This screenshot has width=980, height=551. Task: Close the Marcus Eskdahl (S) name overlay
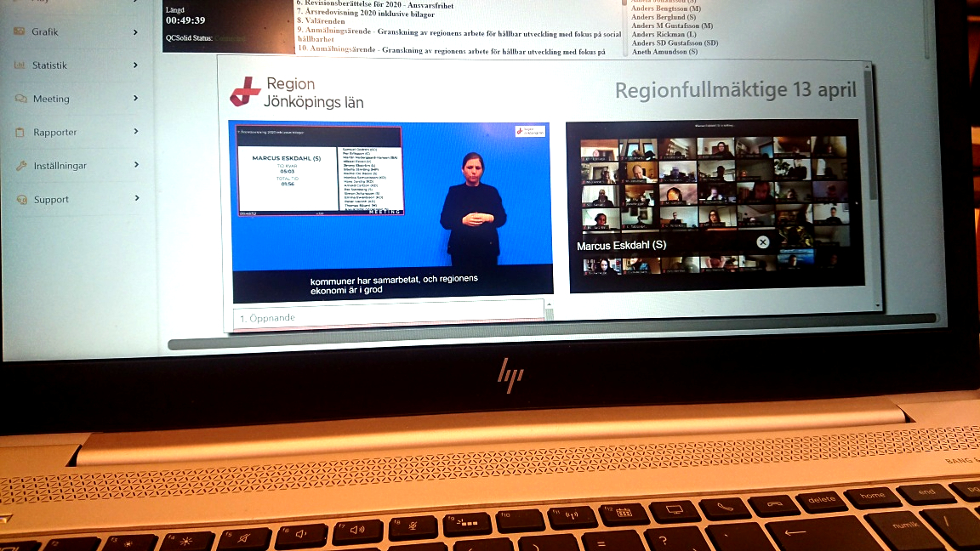point(762,242)
